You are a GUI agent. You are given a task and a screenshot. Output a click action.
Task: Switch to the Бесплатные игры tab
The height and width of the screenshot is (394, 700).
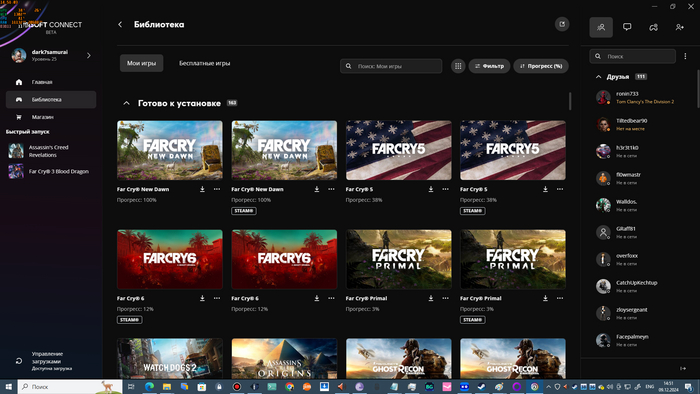(204, 63)
